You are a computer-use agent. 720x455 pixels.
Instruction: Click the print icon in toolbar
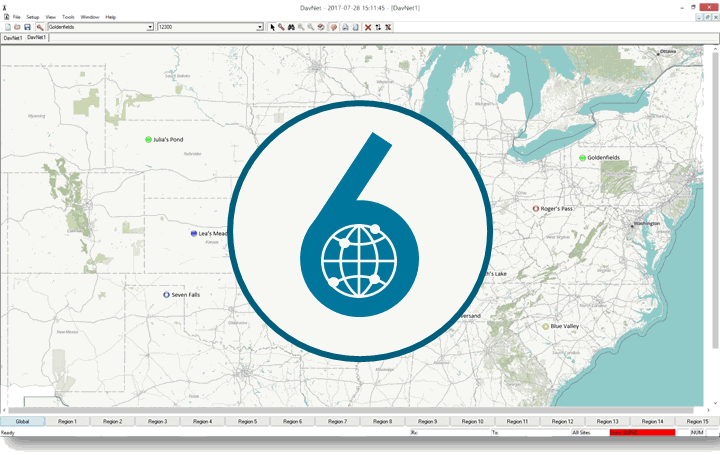(345, 28)
